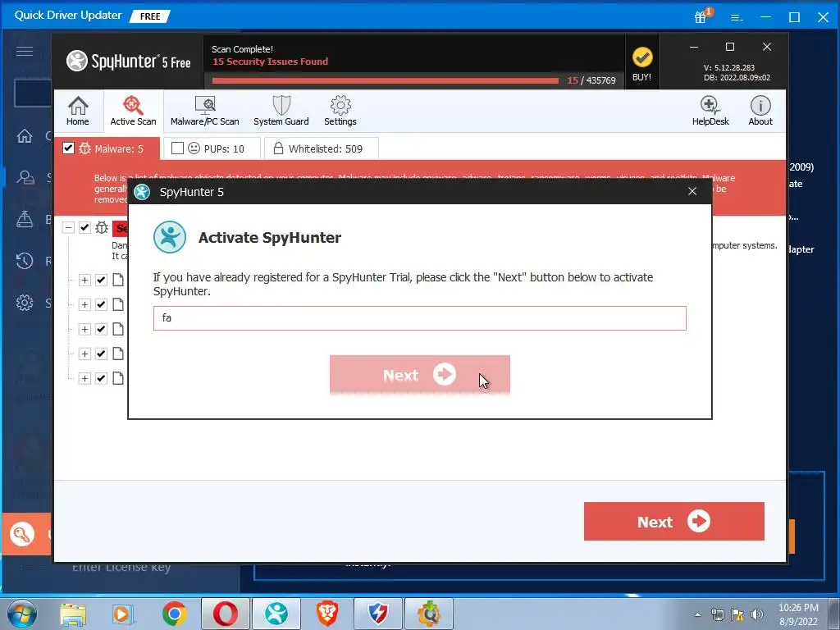Image resolution: width=840 pixels, height=630 pixels.
Task: Click the "Scan Complete!" text
Action: pyautogui.click(x=242, y=49)
